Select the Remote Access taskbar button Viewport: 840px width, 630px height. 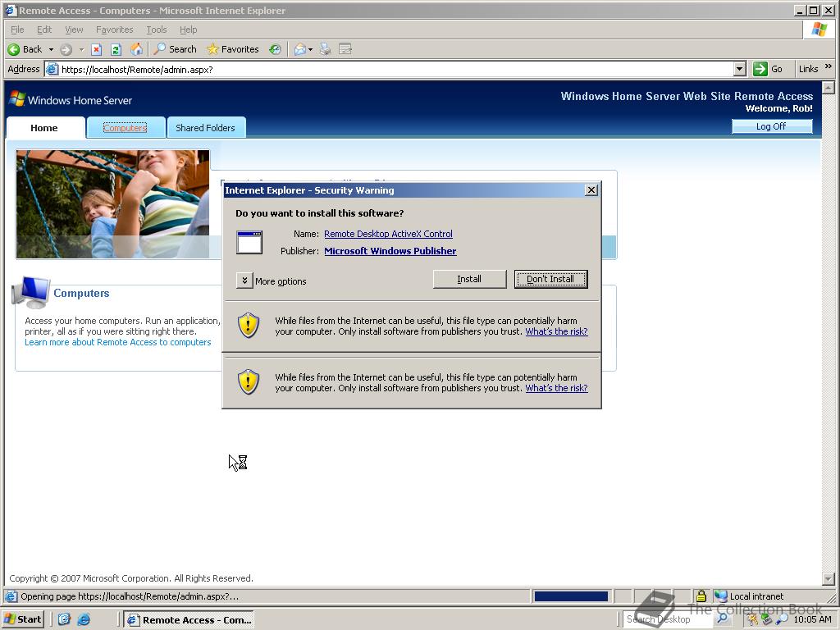(189, 619)
